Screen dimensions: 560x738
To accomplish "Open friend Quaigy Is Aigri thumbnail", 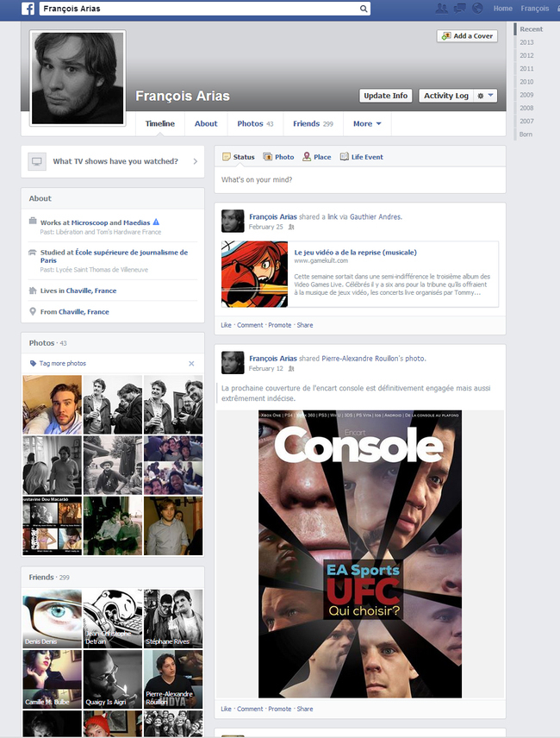I will (x=113, y=679).
